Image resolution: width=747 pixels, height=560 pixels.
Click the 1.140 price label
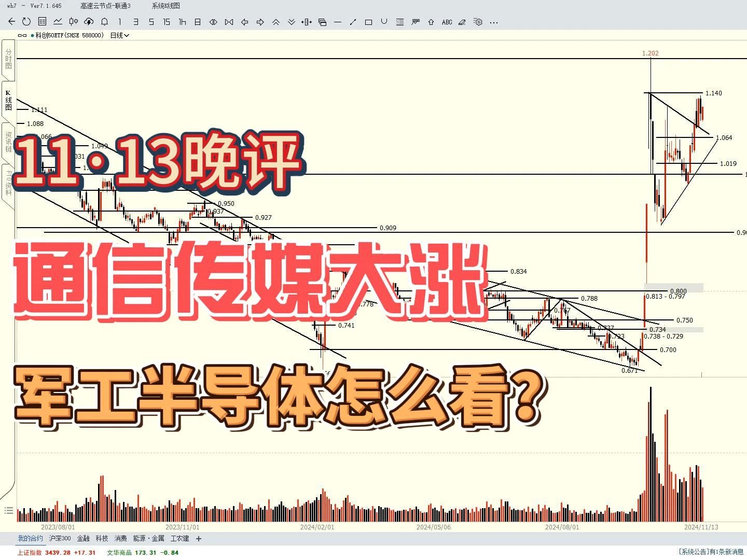pos(714,93)
